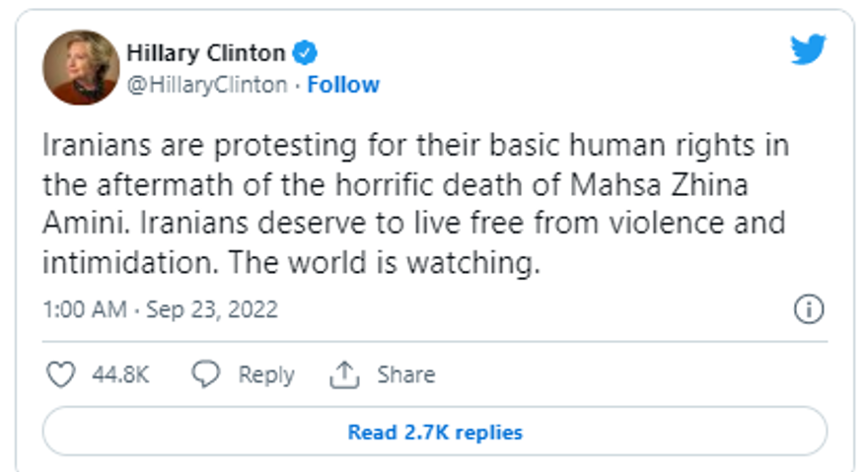This screenshot has height=472, width=868.
Task: Click the @HillaryClinton handle
Action: [207, 86]
